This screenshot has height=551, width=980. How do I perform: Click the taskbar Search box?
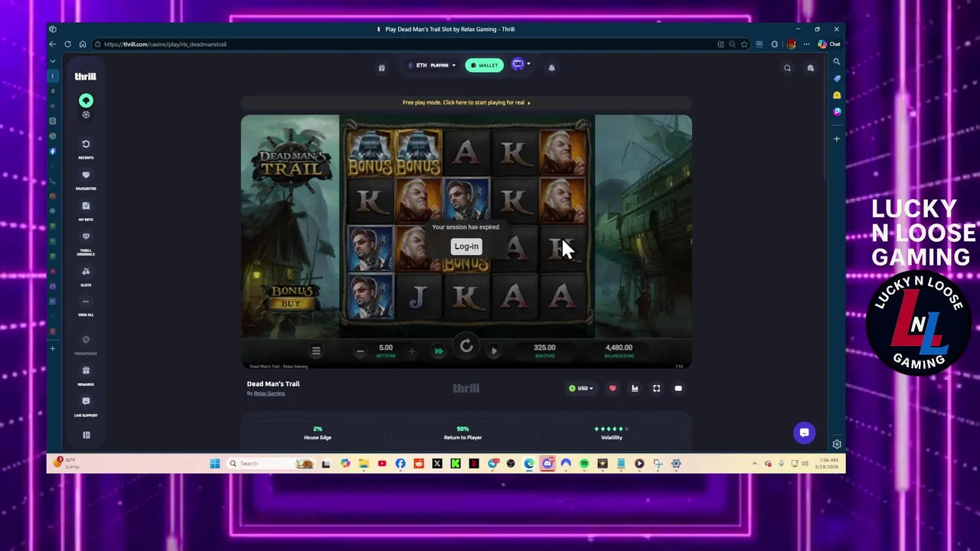point(271,464)
